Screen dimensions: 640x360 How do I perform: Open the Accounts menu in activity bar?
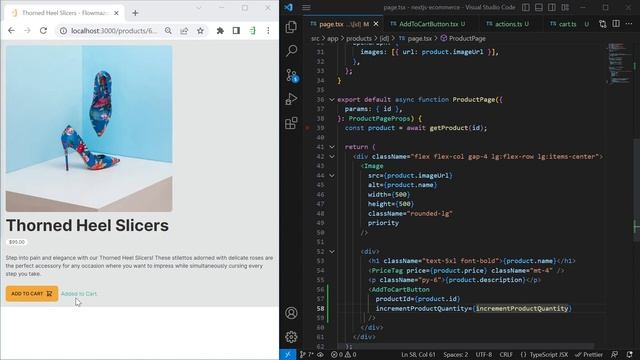pyautogui.click(x=291, y=313)
